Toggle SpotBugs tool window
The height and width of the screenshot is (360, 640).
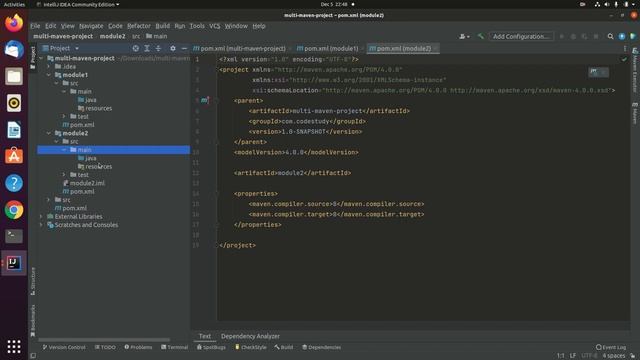(211, 347)
